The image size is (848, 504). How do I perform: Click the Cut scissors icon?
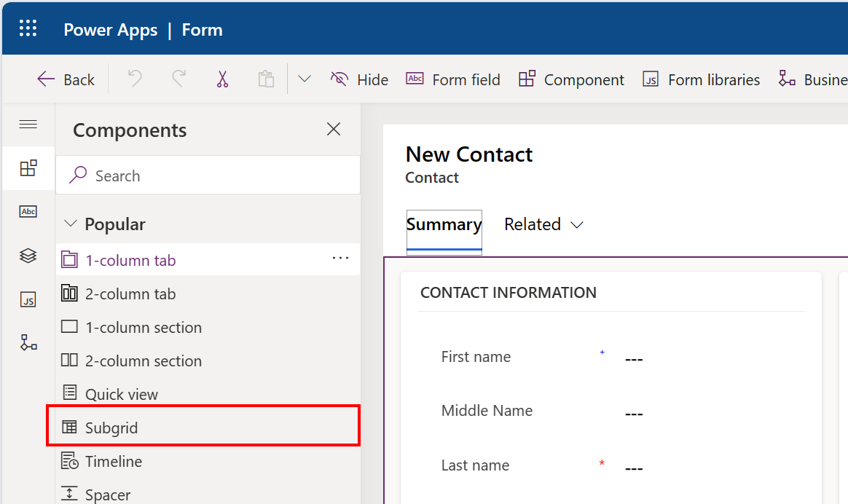pos(222,79)
